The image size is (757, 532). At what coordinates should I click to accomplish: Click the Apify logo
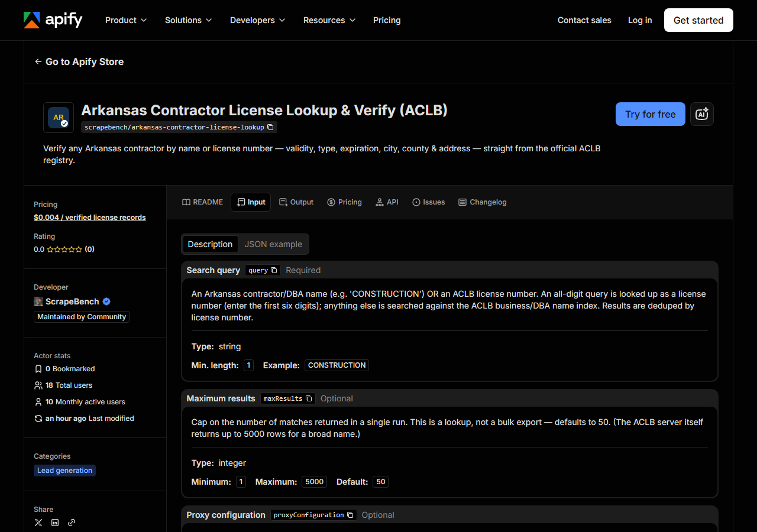tap(53, 20)
